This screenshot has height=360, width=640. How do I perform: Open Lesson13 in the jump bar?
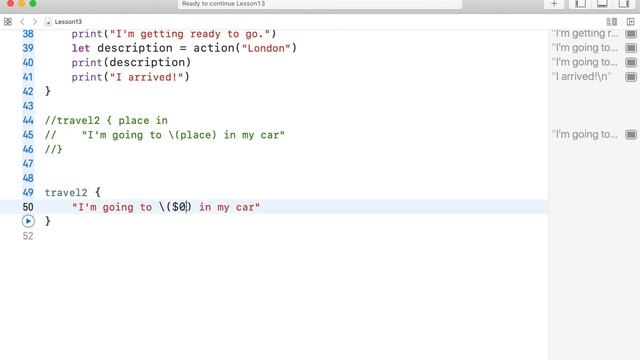(x=64, y=22)
